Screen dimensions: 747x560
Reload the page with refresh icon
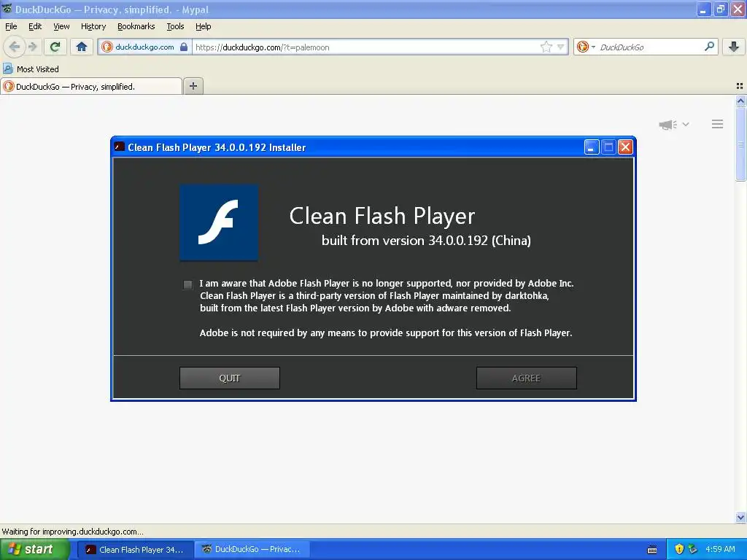55,47
